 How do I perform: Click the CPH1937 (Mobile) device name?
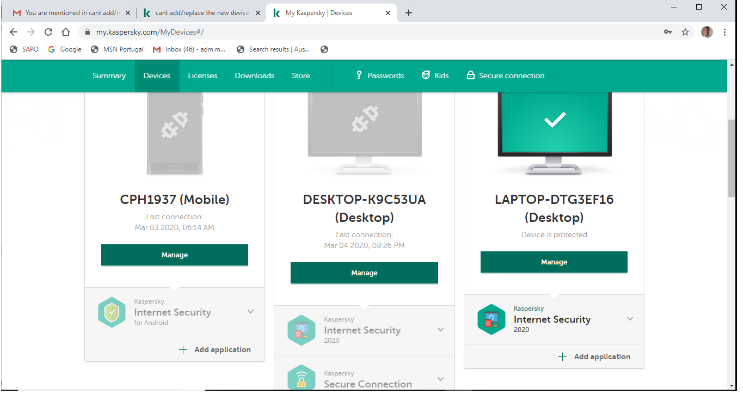pos(174,199)
